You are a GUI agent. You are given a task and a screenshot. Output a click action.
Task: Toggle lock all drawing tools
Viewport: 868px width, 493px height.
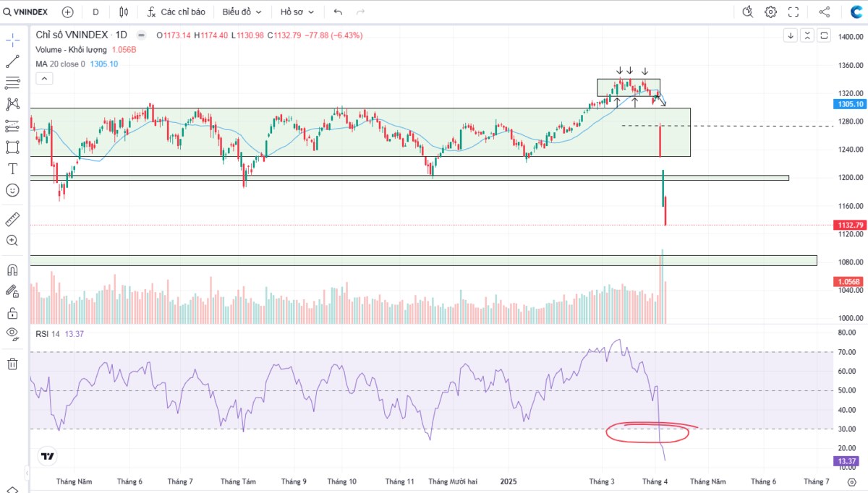(x=12, y=313)
